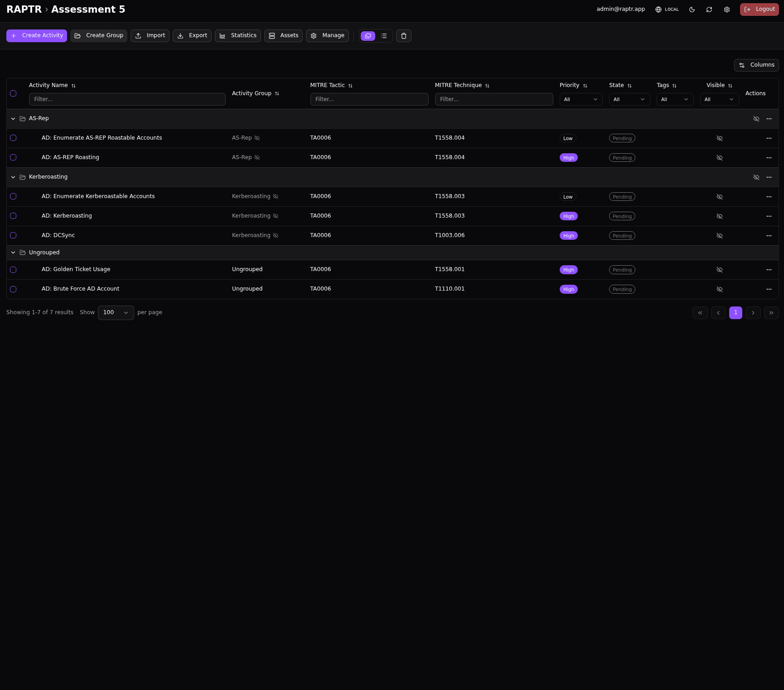Switch to flat list view icon
This screenshot has width=784, height=690.
(x=384, y=36)
